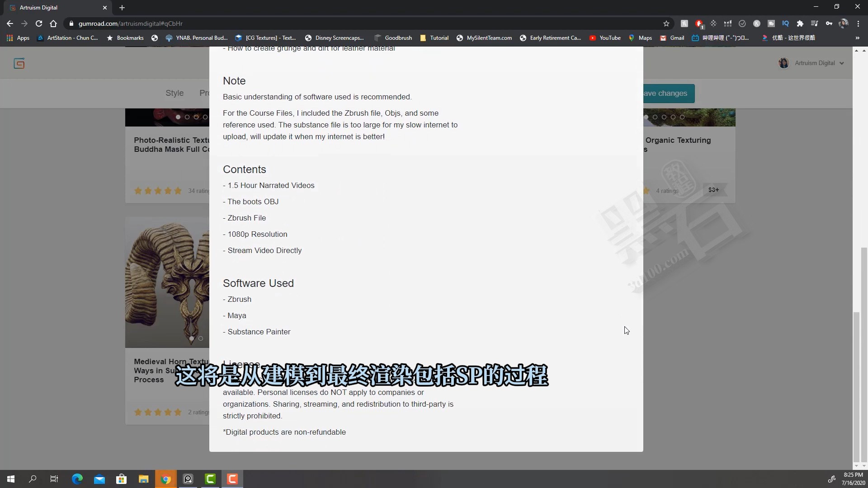
Task: Open the Disney Screencaps bookmark
Action: pos(335,38)
